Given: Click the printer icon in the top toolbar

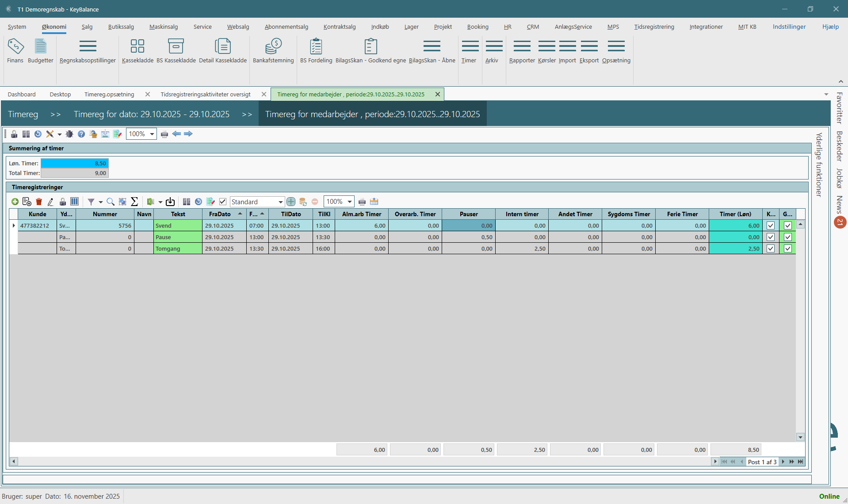Looking at the screenshot, I should tap(164, 134).
